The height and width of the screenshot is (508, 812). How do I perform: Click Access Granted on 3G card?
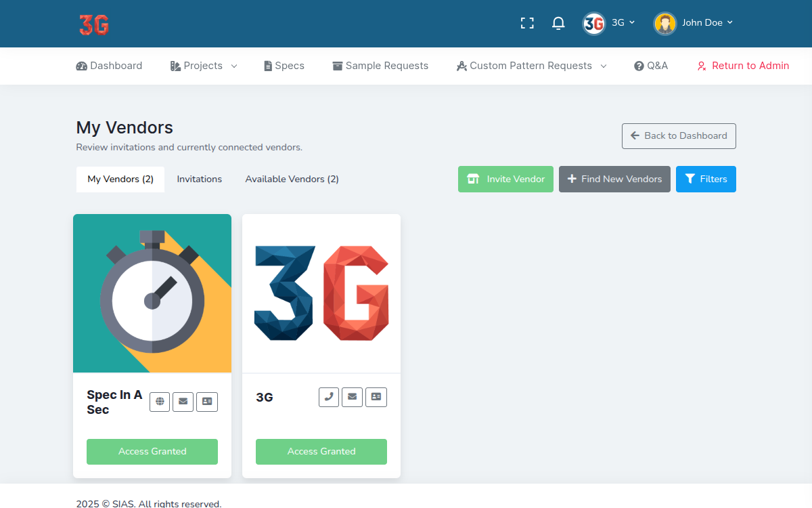[321, 452]
